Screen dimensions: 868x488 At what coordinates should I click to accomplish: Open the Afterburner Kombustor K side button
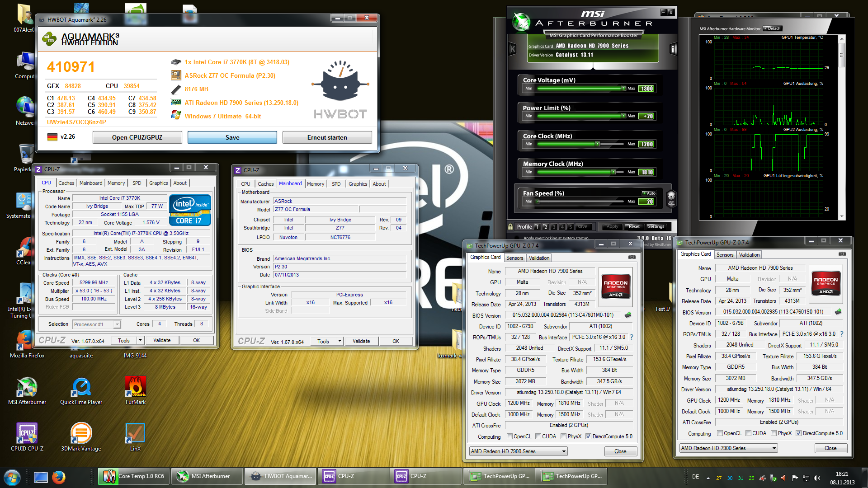[x=513, y=49]
